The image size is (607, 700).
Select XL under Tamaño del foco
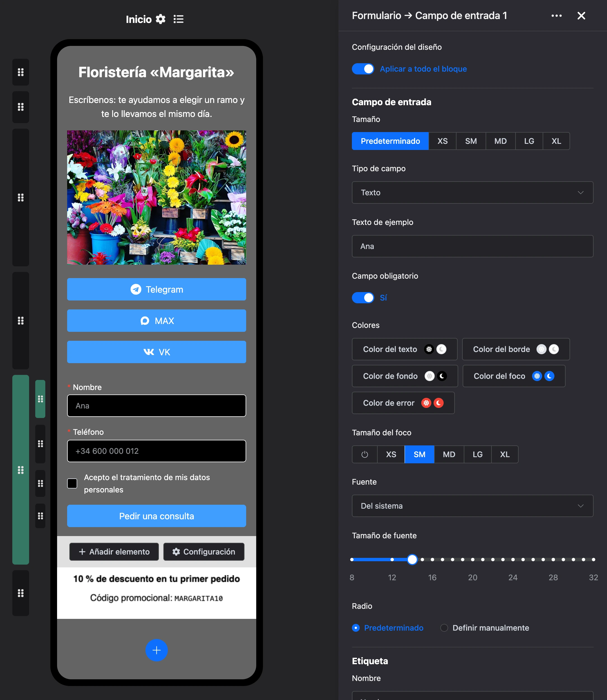(505, 454)
